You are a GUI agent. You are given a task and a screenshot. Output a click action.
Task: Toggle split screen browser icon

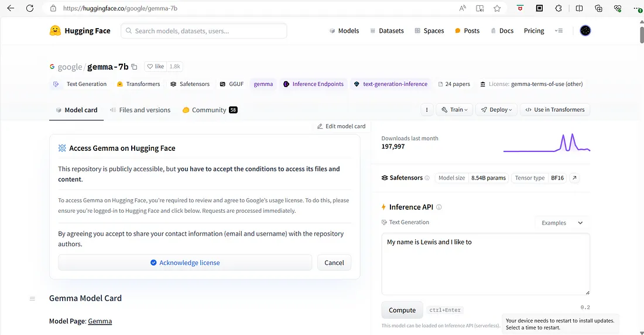(x=579, y=8)
